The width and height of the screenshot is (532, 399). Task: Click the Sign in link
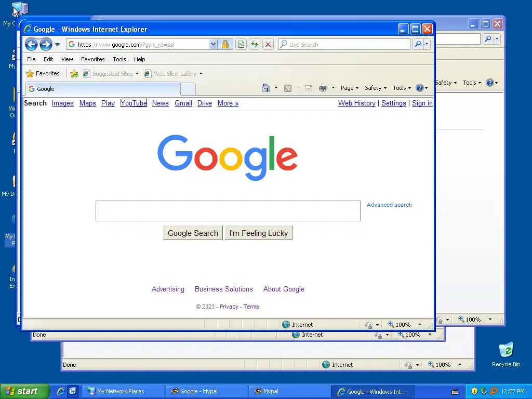coord(422,103)
